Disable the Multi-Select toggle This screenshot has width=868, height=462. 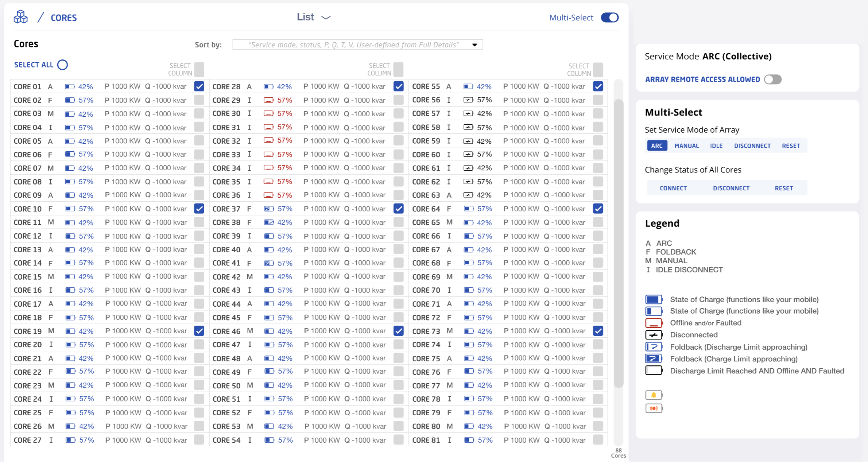(x=609, y=18)
